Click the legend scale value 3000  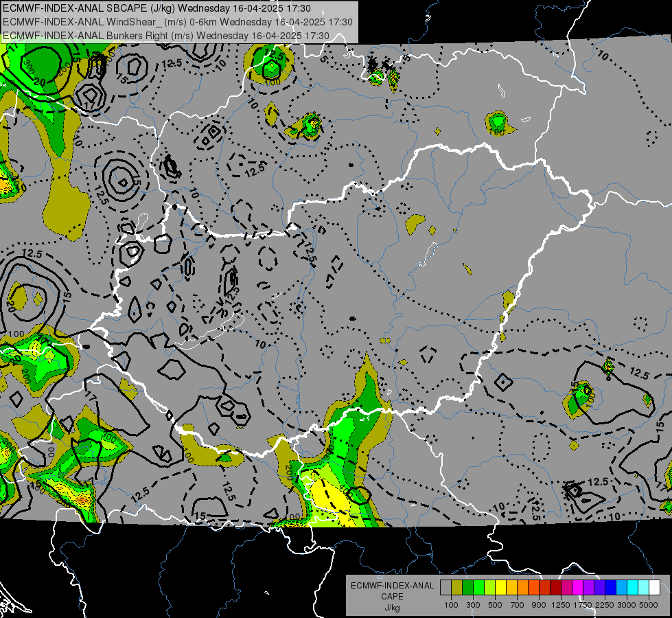click(627, 605)
